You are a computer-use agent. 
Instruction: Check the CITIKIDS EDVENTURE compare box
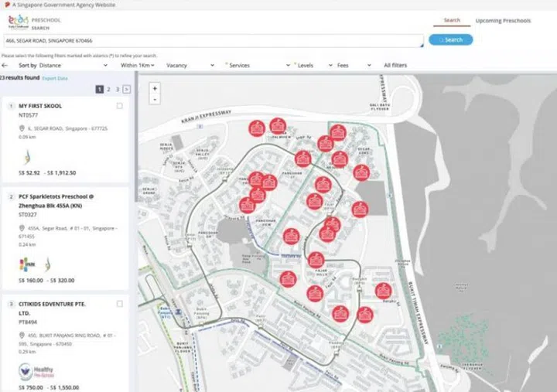[119, 305]
